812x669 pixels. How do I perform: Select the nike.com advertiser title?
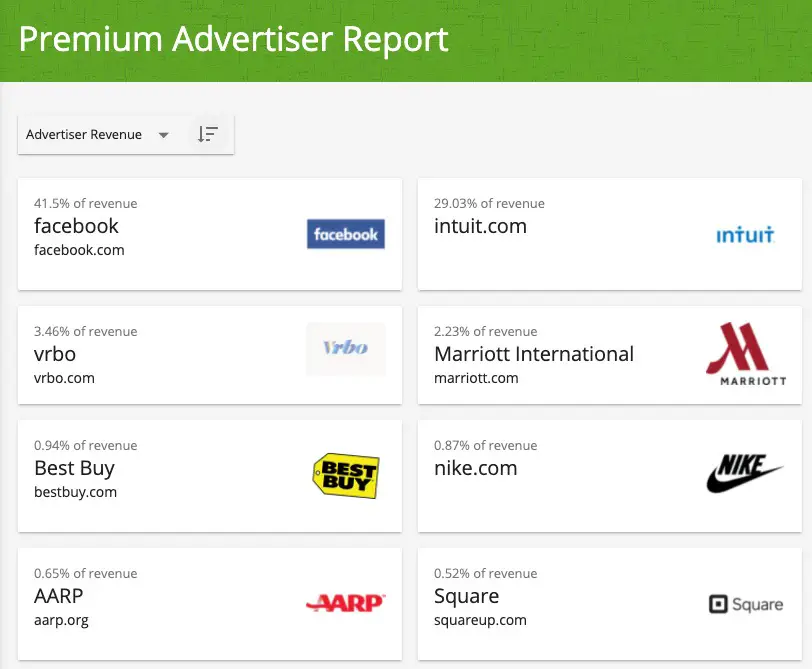(x=475, y=468)
